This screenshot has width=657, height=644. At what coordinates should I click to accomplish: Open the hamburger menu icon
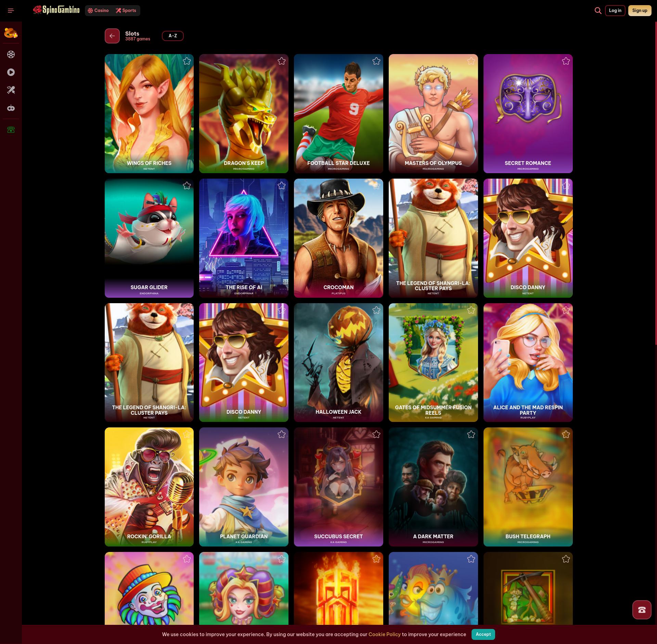[11, 11]
